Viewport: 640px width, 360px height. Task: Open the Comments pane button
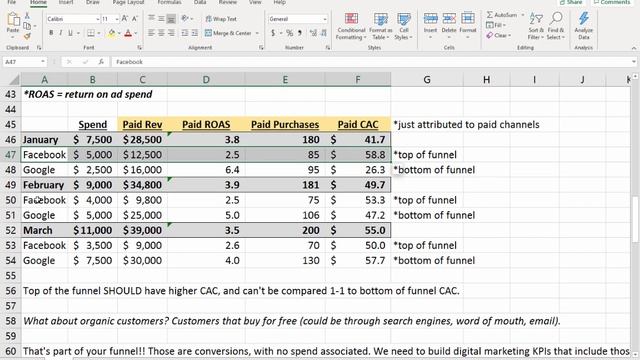coord(611,2)
